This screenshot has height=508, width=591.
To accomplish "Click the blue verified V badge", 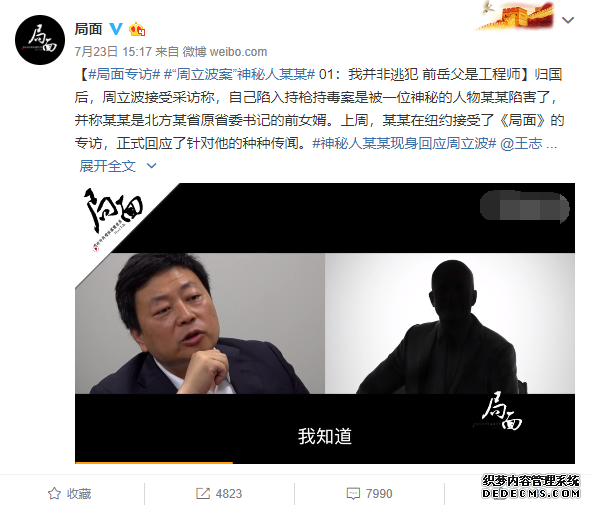I will click(116, 29).
